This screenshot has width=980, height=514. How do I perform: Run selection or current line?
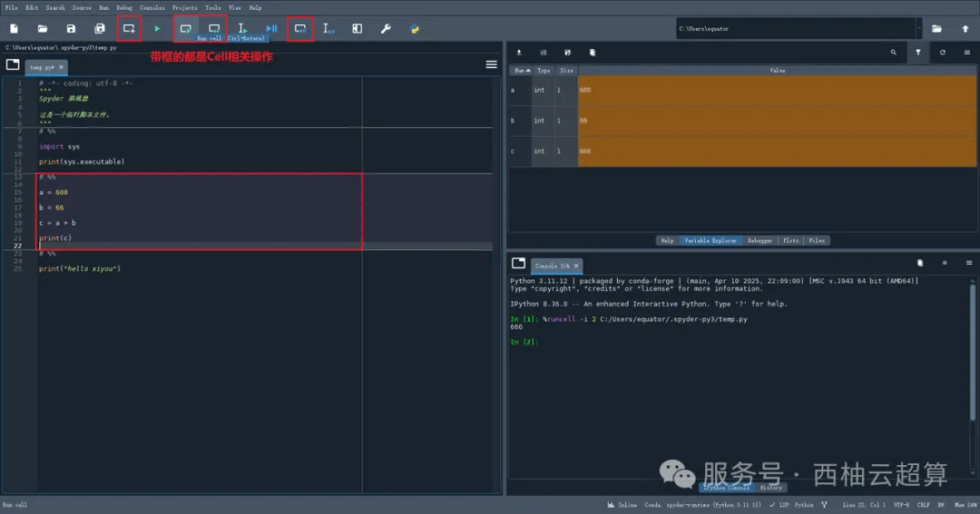[x=242, y=29]
